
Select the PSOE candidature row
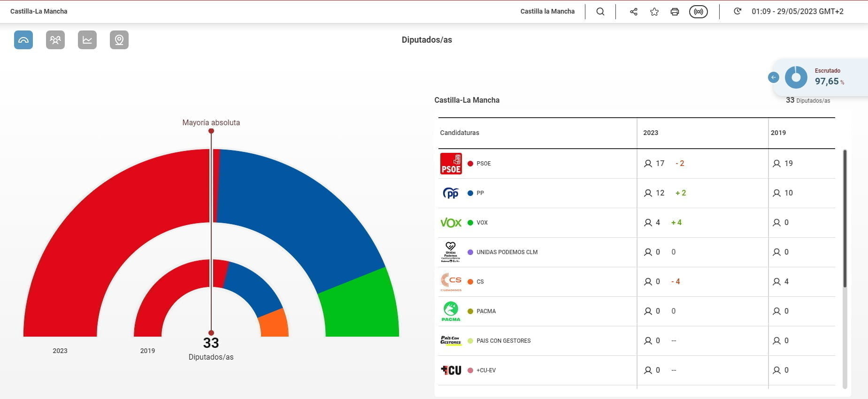pyautogui.click(x=484, y=164)
